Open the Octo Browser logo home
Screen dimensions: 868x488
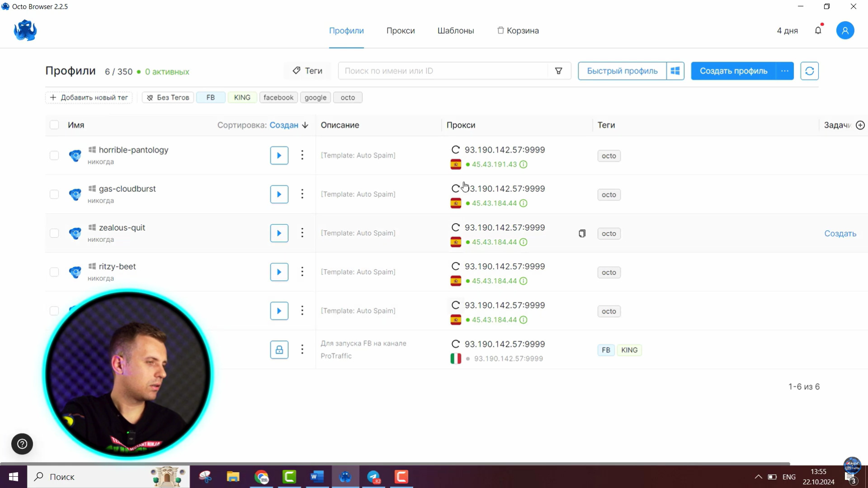pyautogui.click(x=25, y=30)
